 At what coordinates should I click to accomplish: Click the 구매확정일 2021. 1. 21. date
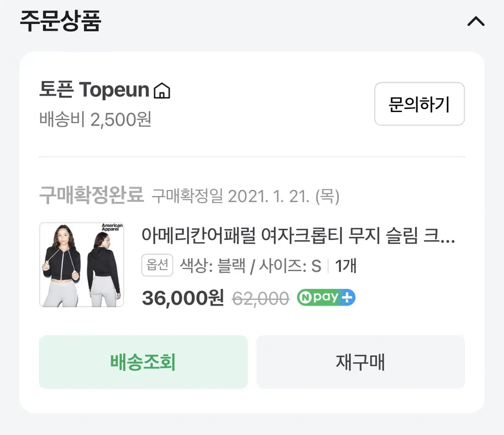tap(245, 196)
